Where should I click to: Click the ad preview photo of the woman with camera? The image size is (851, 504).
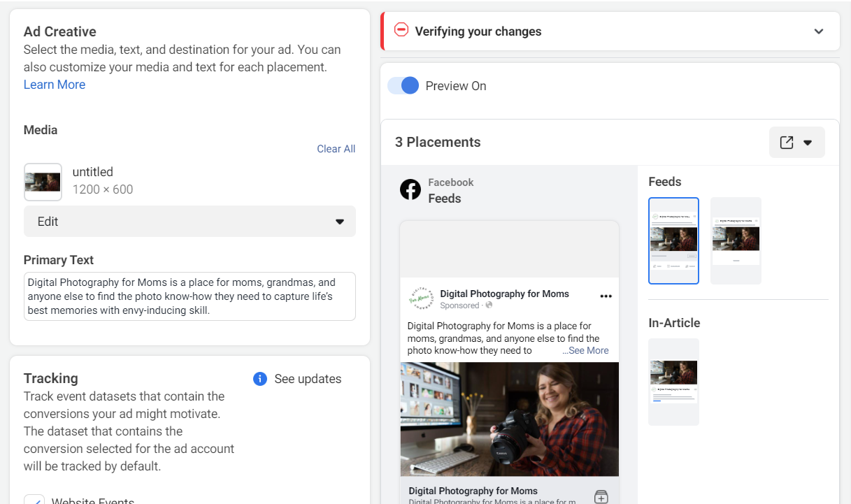coord(509,419)
